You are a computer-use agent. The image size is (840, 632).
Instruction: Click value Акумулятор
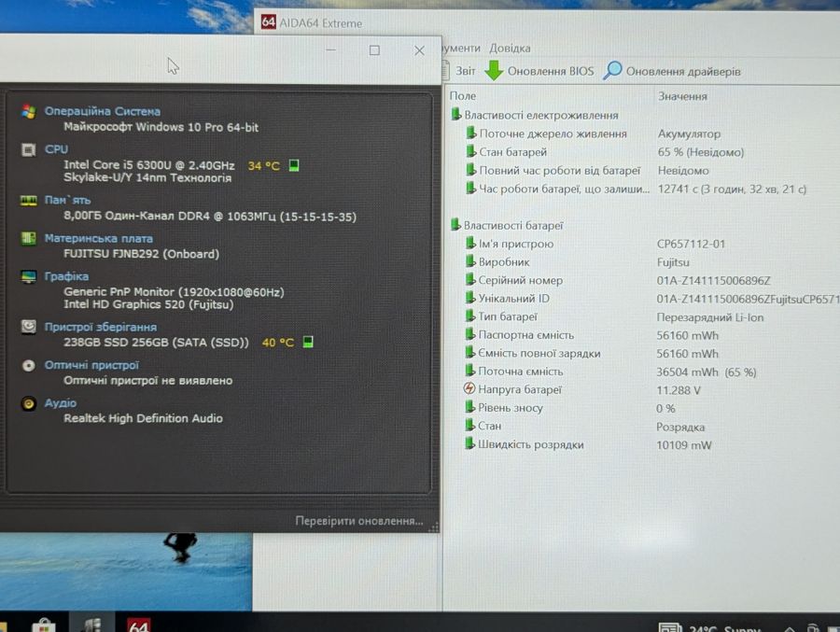click(689, 134)
